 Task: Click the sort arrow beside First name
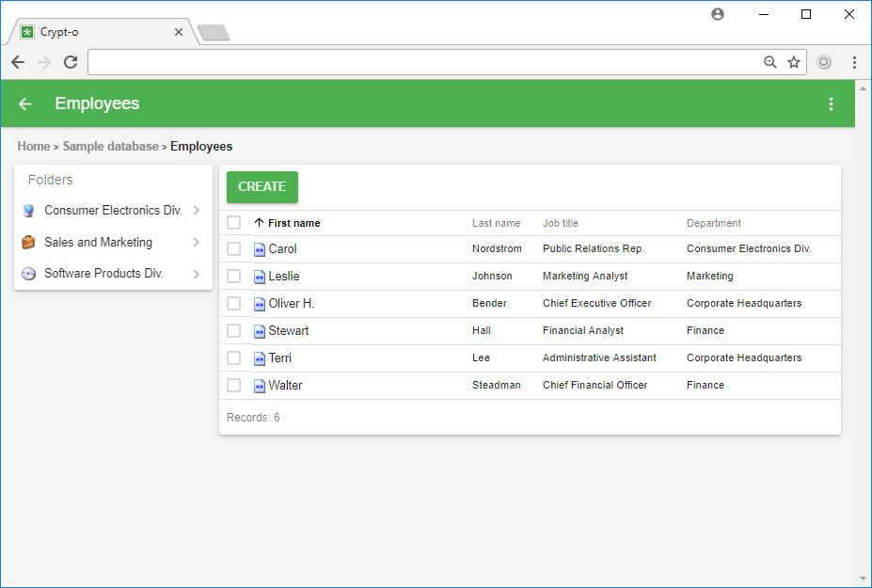[259, 223]
